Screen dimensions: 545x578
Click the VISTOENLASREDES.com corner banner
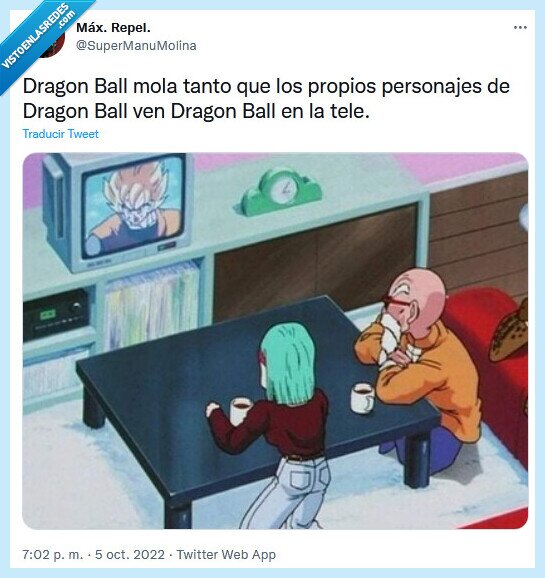point(39,37)
